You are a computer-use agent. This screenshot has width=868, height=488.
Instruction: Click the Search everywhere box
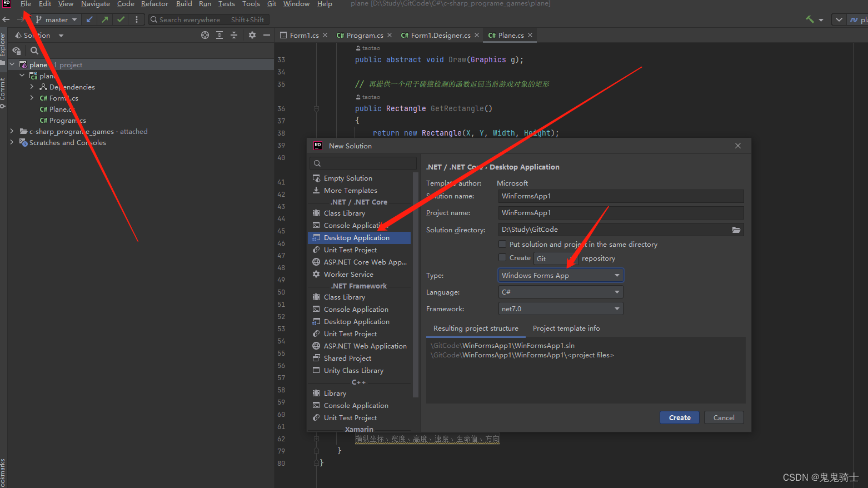click(x=208, y=19)
